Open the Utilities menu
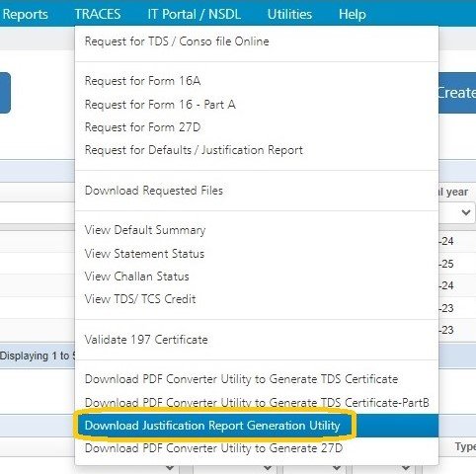476x474 pixels. coord(289,14)
